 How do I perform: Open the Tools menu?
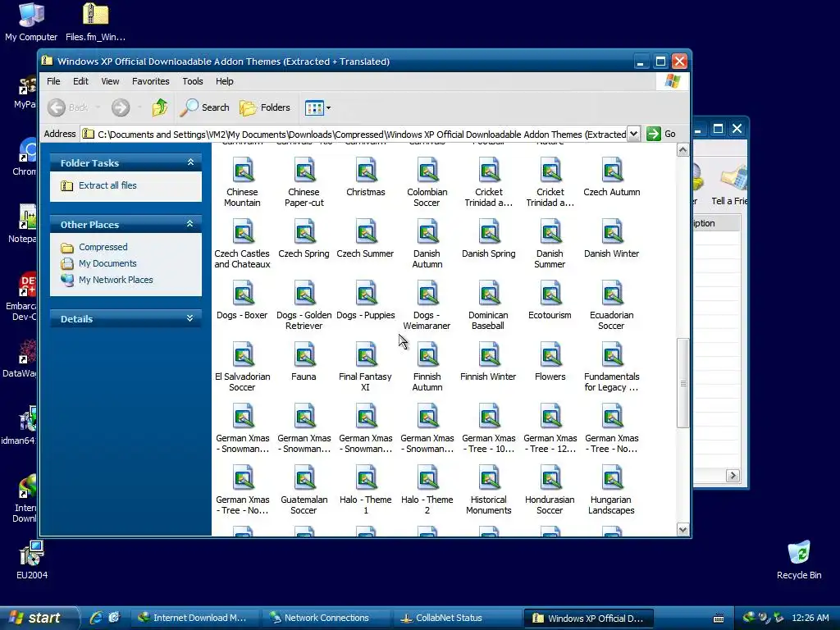192,81
